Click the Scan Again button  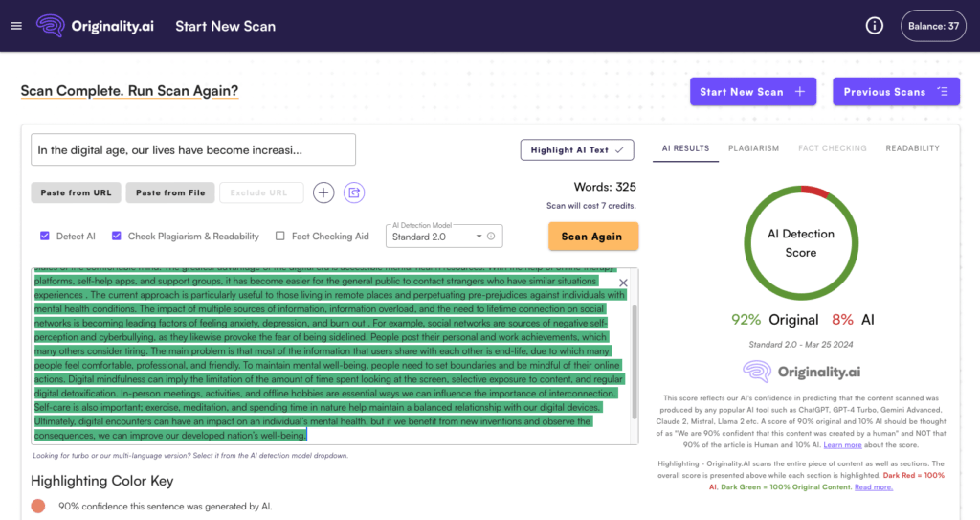point(593,237)
